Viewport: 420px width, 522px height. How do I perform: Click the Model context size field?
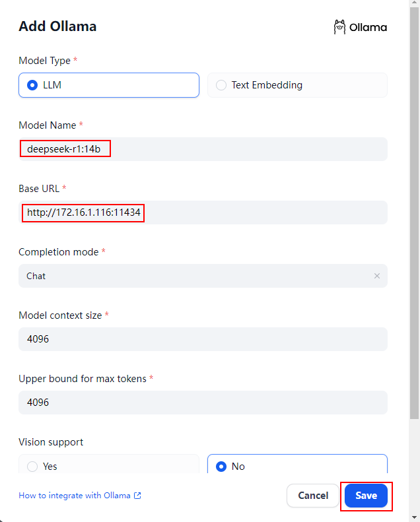click(x=203, y=339)
